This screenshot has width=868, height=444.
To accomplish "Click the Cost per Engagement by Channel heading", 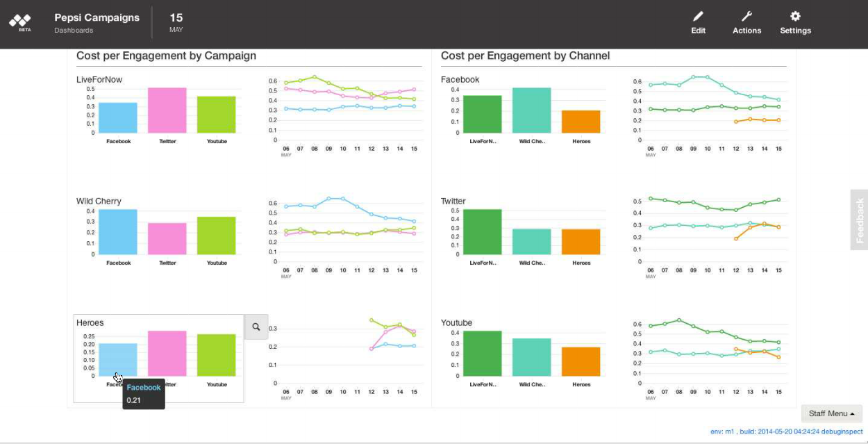I will tap(526, 56).
